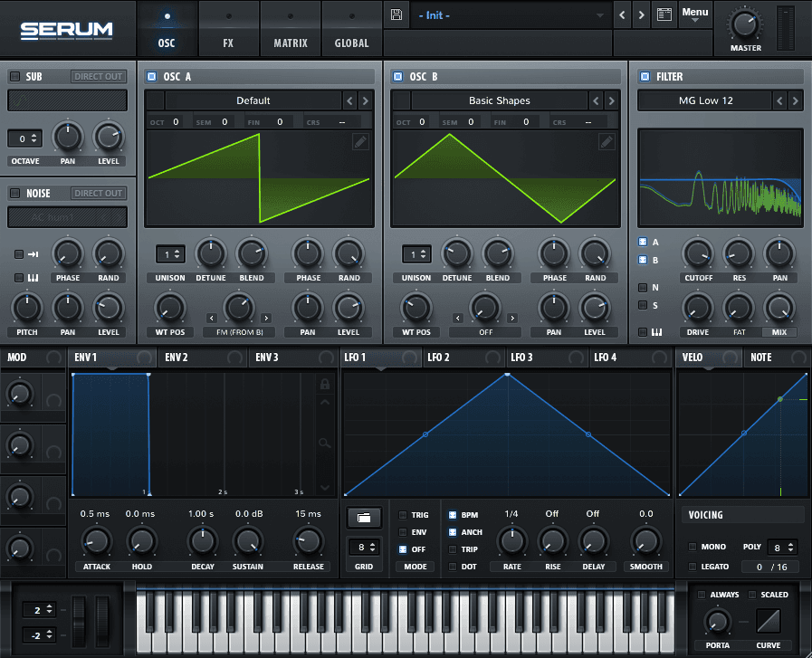Click the LFO shape folder icon
812x658 pixels.
point(364,517)
